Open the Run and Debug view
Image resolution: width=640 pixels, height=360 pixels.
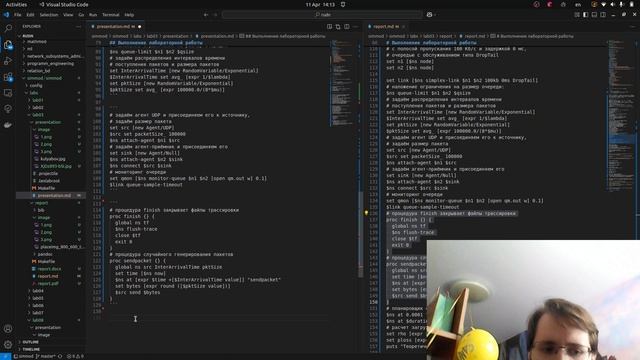[x=8, y=60]
